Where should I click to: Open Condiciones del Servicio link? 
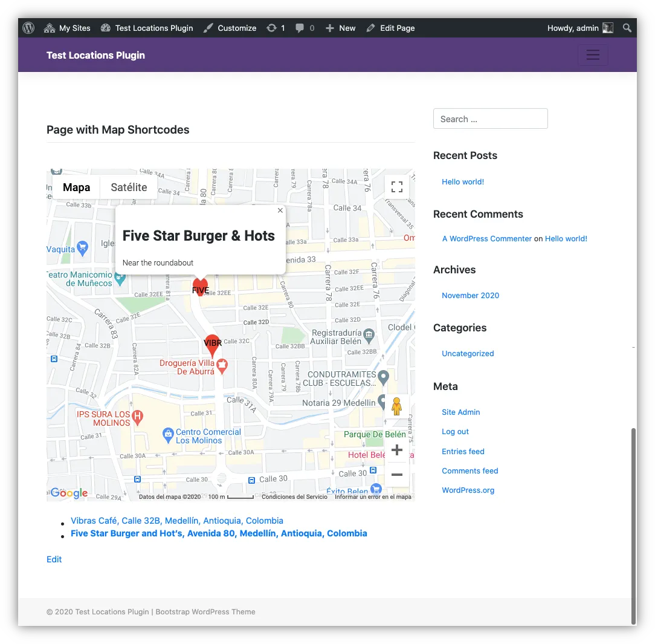click(x=294, y=496)
